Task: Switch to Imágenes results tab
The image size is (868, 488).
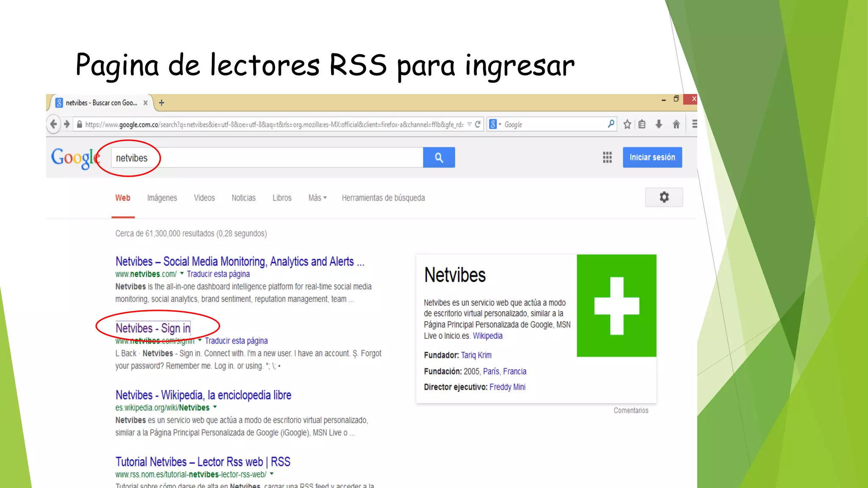Action: click(x=162, y=198)
